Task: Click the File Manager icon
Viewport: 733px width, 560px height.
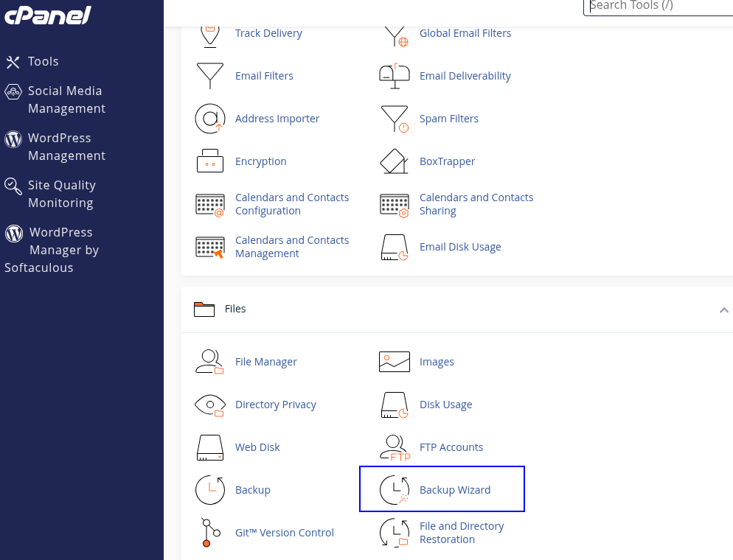Action: (x=209, y=362)
